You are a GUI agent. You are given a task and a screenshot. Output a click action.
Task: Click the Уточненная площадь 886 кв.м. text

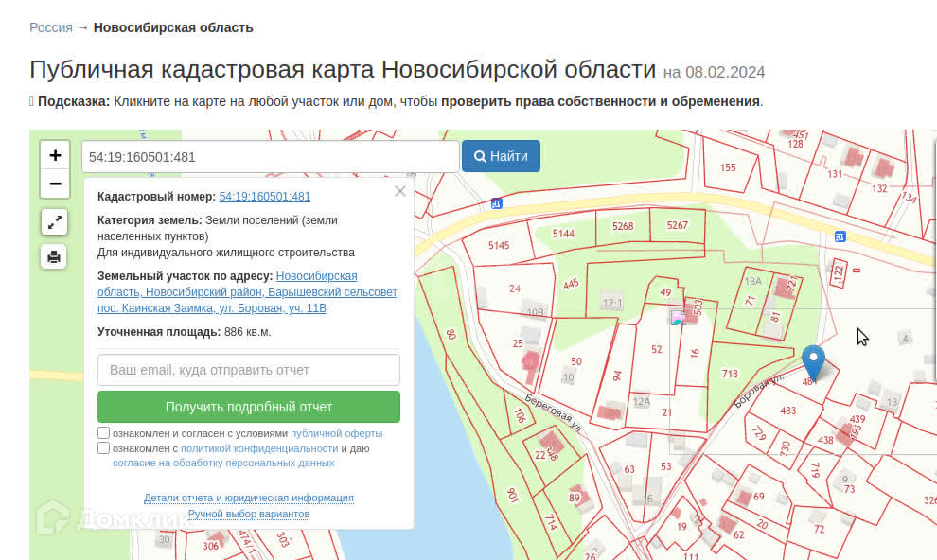tap(184, 332)
